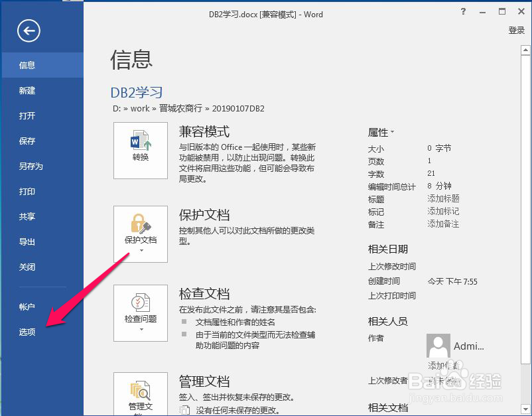The height and width of the screenshot is (416, 532).
Task: Click the 相关文档 heading
Action: pyautogui.click(x=388, y=407)
